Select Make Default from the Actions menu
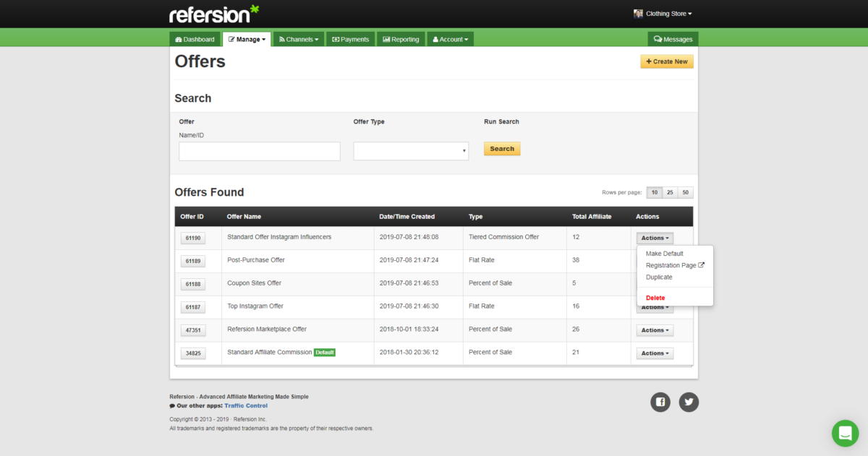 pos(664,253)
